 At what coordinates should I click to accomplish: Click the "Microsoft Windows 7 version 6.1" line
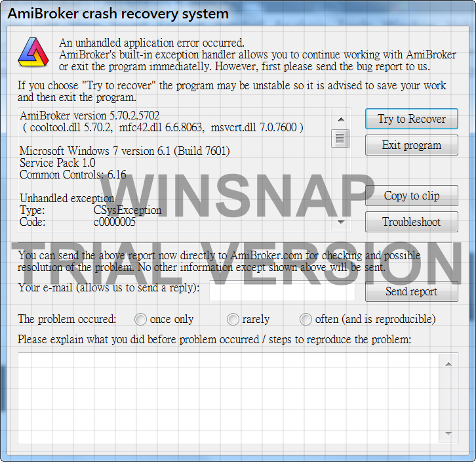[x=125, y=151]
